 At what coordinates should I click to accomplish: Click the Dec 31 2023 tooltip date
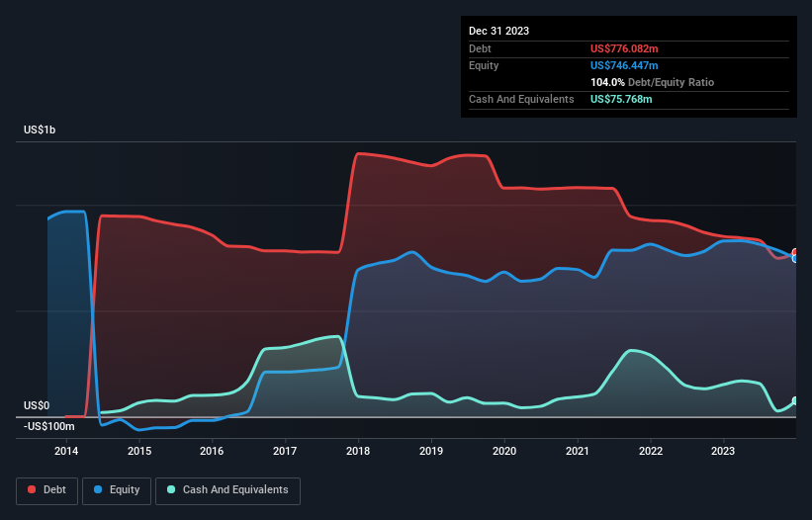click(498, 31)
